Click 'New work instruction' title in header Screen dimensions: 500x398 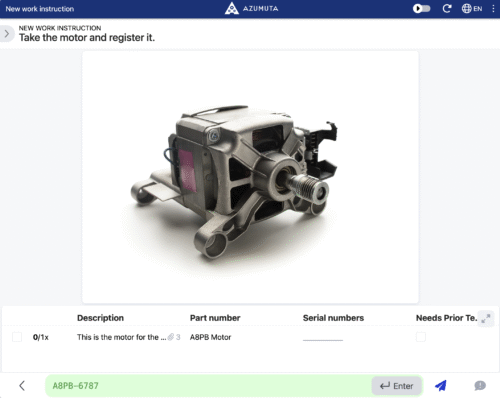click(x=40, y=9)
